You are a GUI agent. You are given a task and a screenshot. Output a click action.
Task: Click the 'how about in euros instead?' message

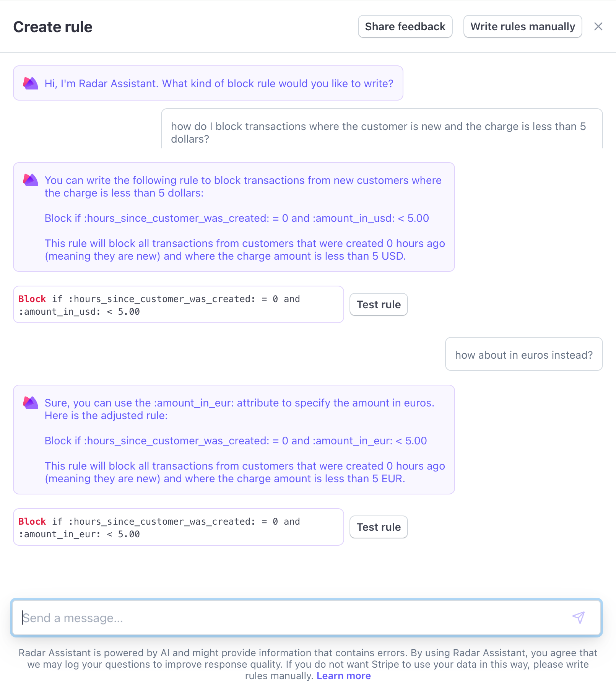click(x=524, y=354)
